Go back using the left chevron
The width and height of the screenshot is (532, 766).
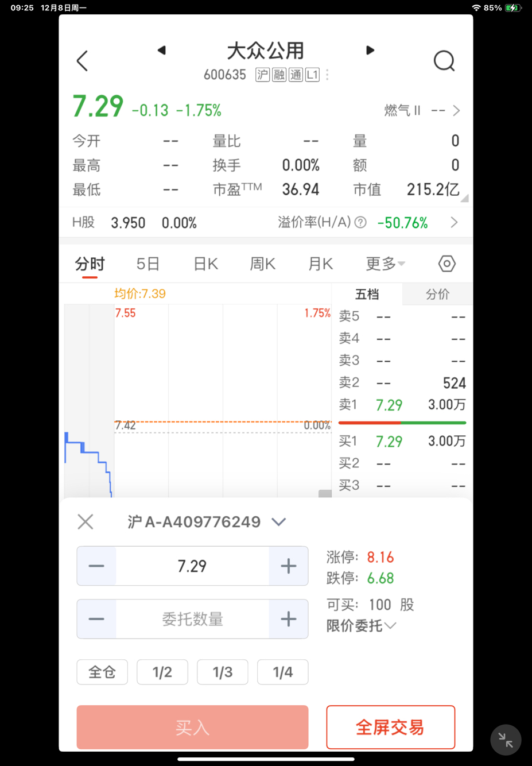click(x=82, y=61)
